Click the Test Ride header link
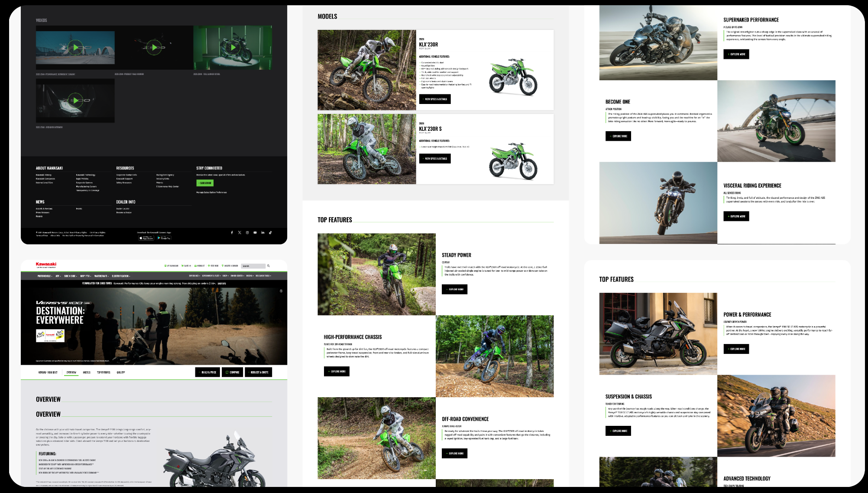This screenshot has height=493, width=868. click(213, 266)
